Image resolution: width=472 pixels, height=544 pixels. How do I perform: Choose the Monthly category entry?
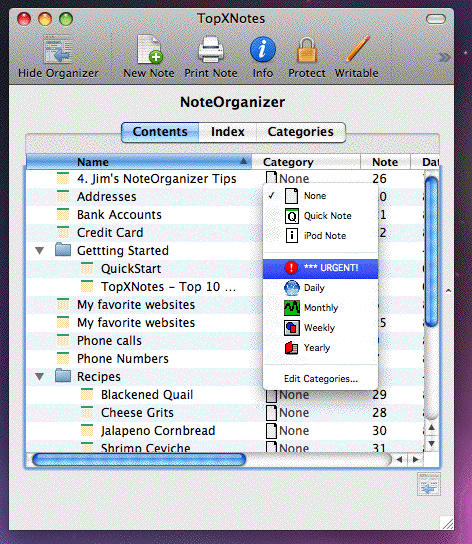point(320,308)
